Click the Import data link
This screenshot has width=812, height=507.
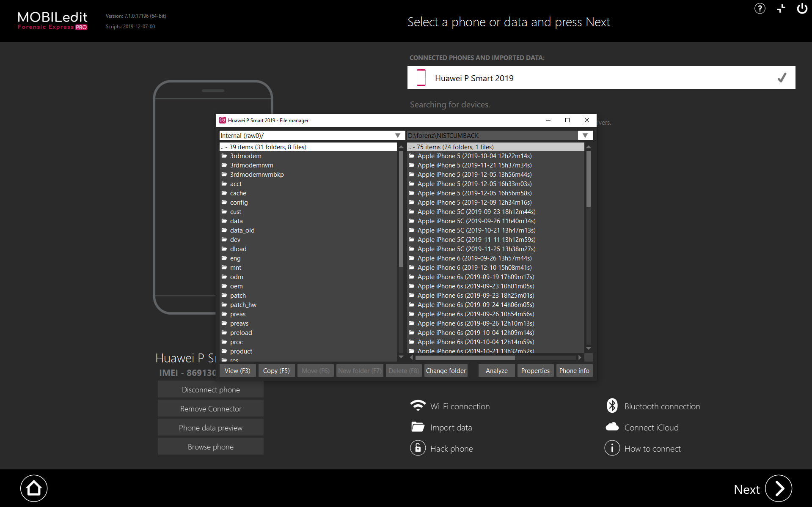pos(451,428)
